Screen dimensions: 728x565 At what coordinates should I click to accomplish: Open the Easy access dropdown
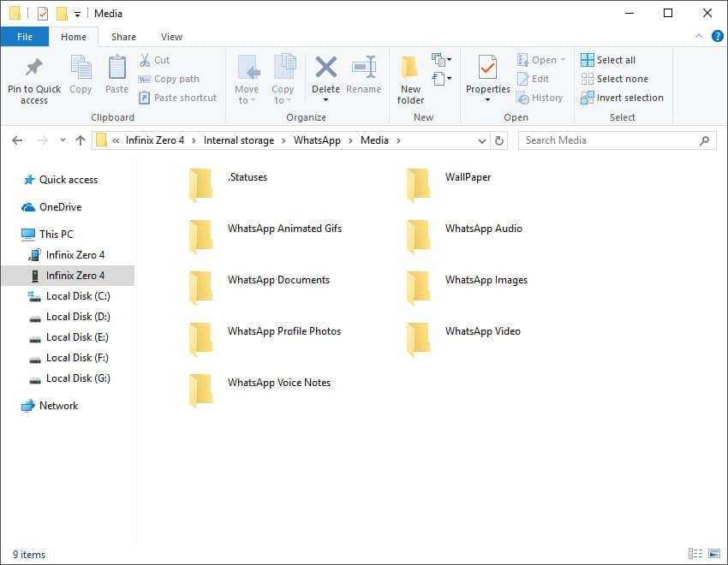(x=441, y=79)
